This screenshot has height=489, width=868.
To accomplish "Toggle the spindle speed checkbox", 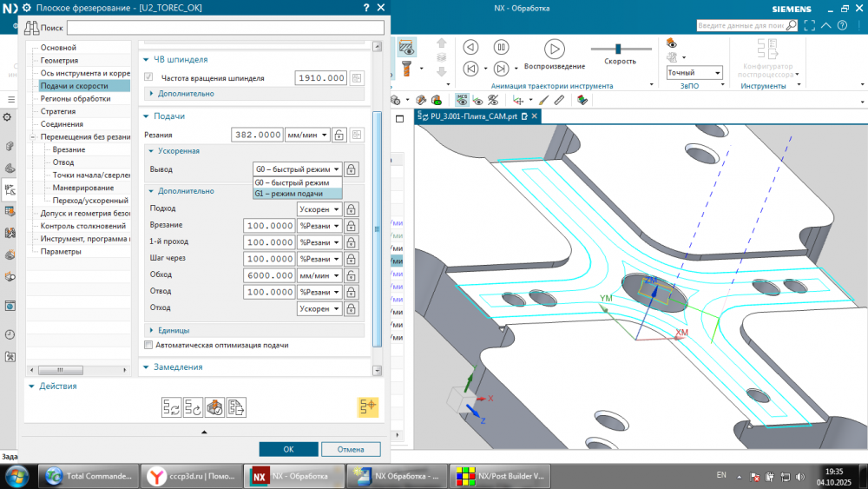I will [x=148, y=78].
